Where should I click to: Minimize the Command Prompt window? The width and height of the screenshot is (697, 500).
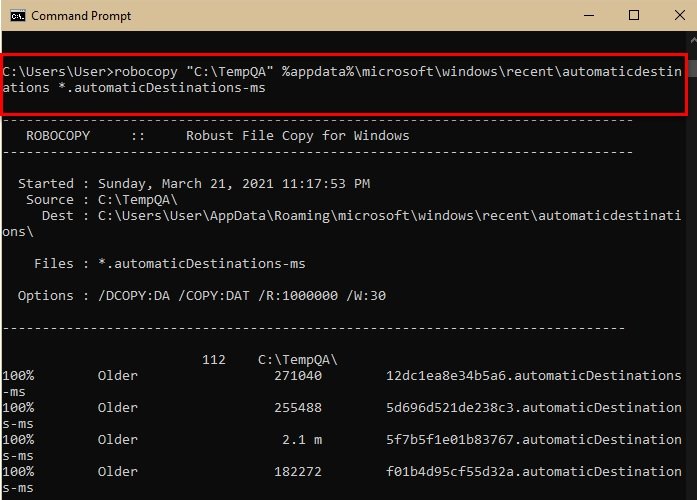point(586,16)
